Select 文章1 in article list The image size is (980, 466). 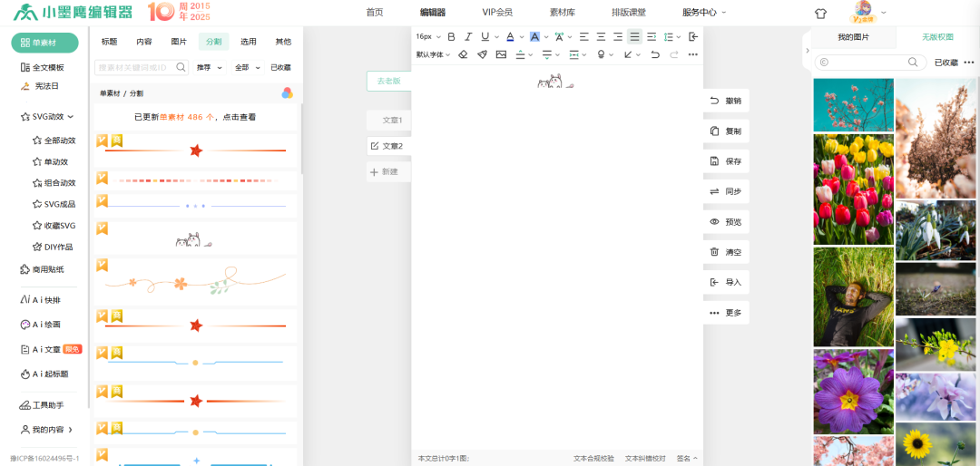(x=388, y=120)
